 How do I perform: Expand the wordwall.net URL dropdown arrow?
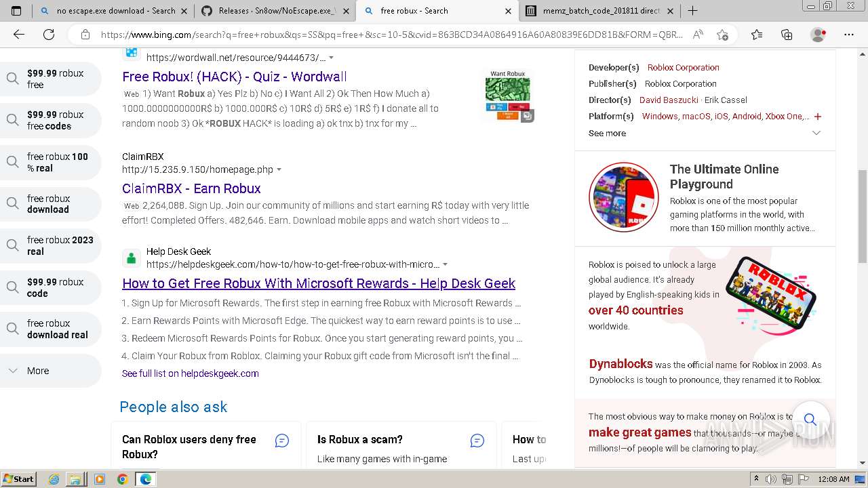331,58
